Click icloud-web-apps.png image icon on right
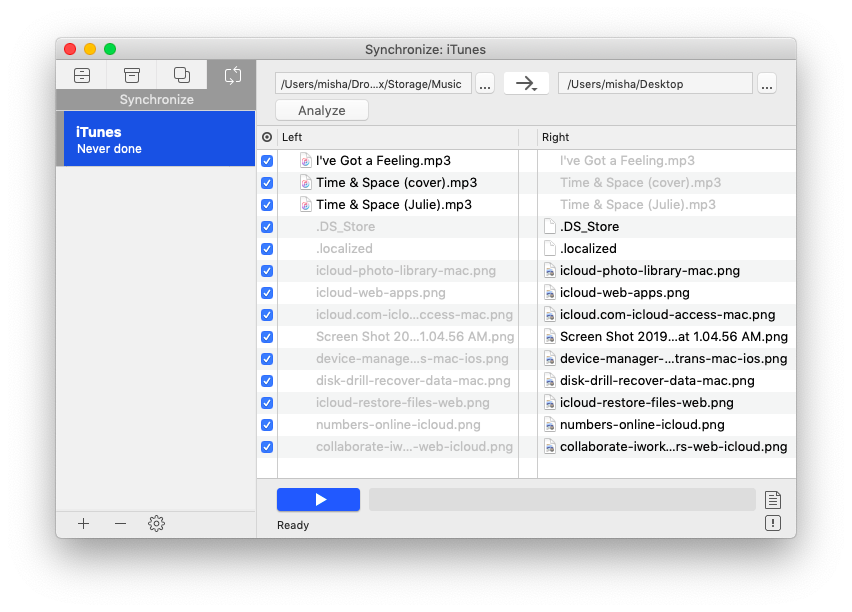This screenshot has height=612, width=852. click(x=550, y=293)
